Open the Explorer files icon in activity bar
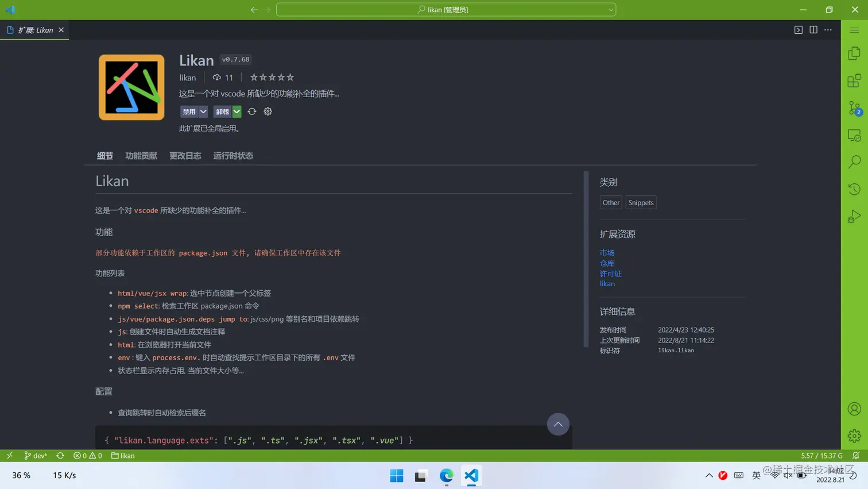The height and width of the screenshot is (489, 868). (x=854, y=53)
